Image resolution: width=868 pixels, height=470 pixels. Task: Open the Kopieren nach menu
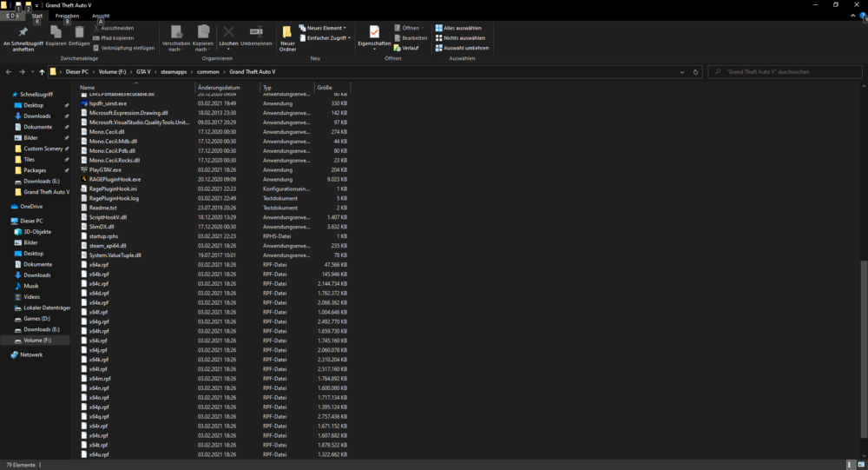(x=202, y=39)
